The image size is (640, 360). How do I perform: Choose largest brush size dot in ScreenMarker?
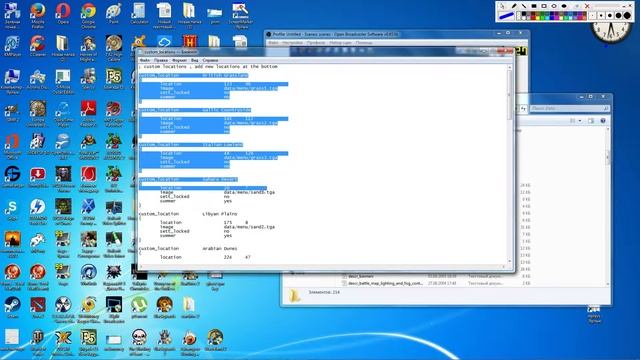(x=627, y=16)
